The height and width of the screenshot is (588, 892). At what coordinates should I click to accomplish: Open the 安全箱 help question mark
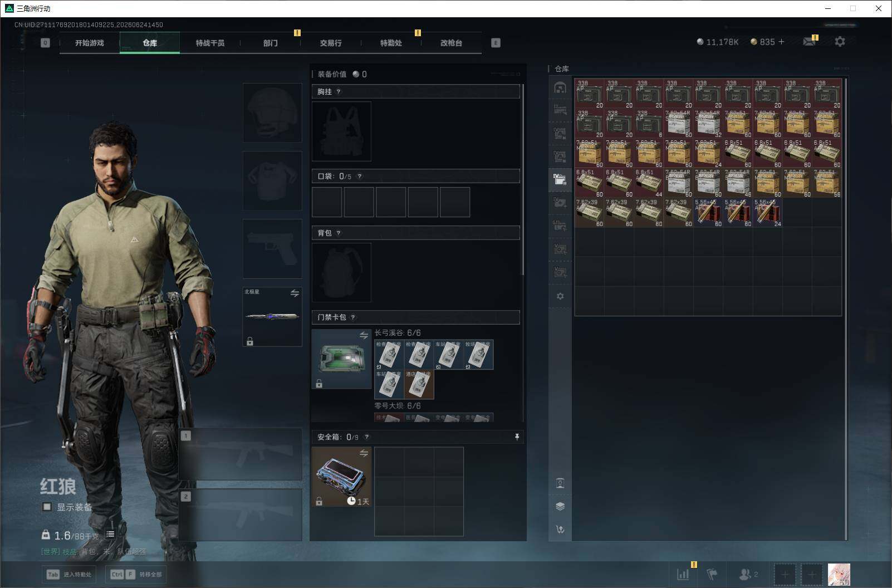pos(366,437)
